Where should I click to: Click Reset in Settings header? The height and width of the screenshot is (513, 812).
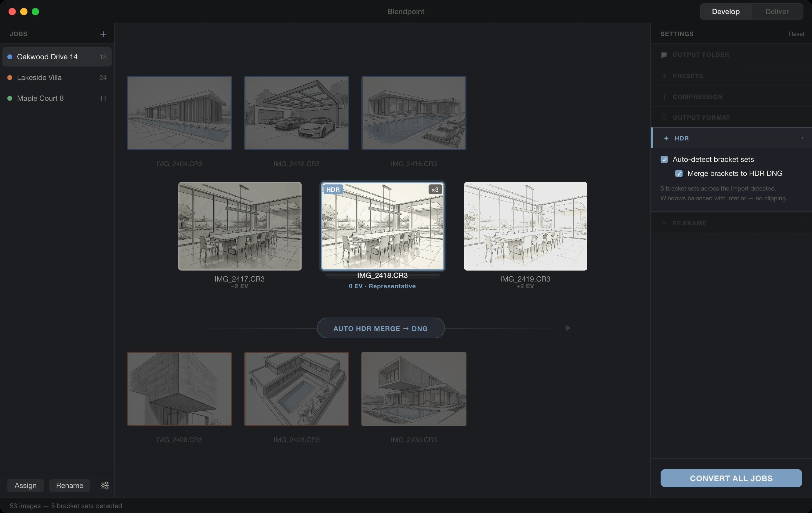coord(796,34)
